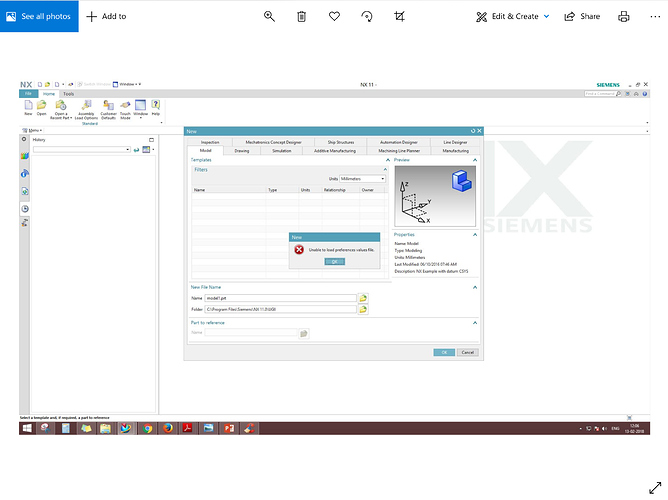This screenshot has width=668, height=500.
Task: Print the photo with printer icon
Action: coord(624,16)
